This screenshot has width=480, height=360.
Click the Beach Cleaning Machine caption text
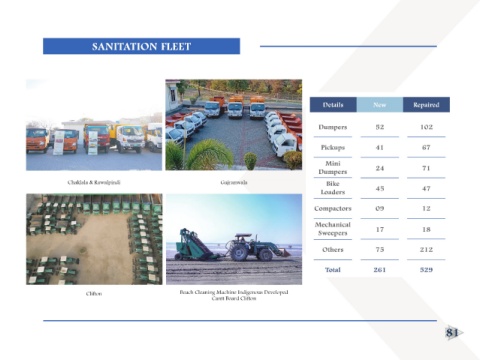[x=234, y=295]
